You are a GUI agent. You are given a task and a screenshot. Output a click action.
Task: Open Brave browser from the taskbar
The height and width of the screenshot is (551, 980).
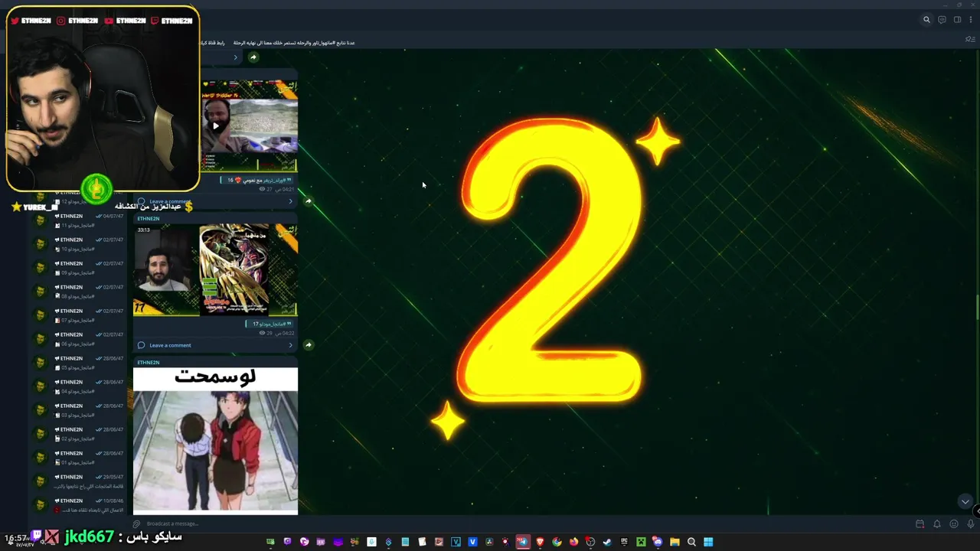click(x=540, y=543)
